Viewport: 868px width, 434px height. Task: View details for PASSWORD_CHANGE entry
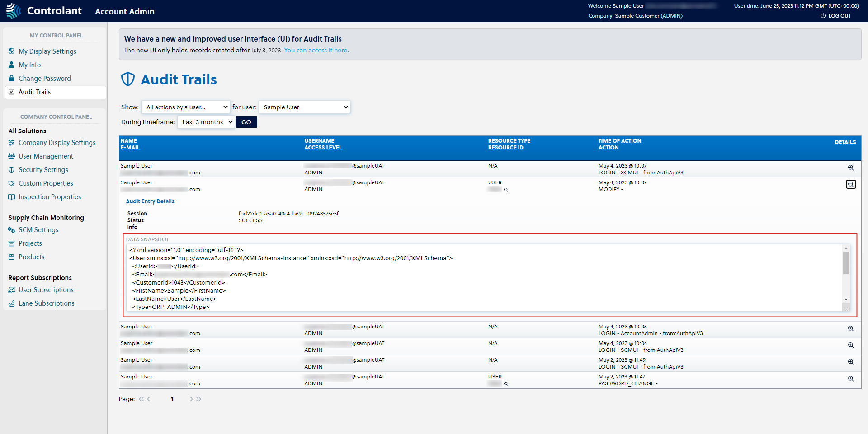(x=851, y=378)
